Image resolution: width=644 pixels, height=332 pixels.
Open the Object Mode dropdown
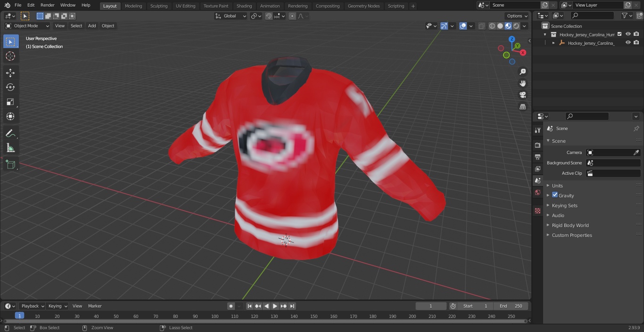[27, 26]
